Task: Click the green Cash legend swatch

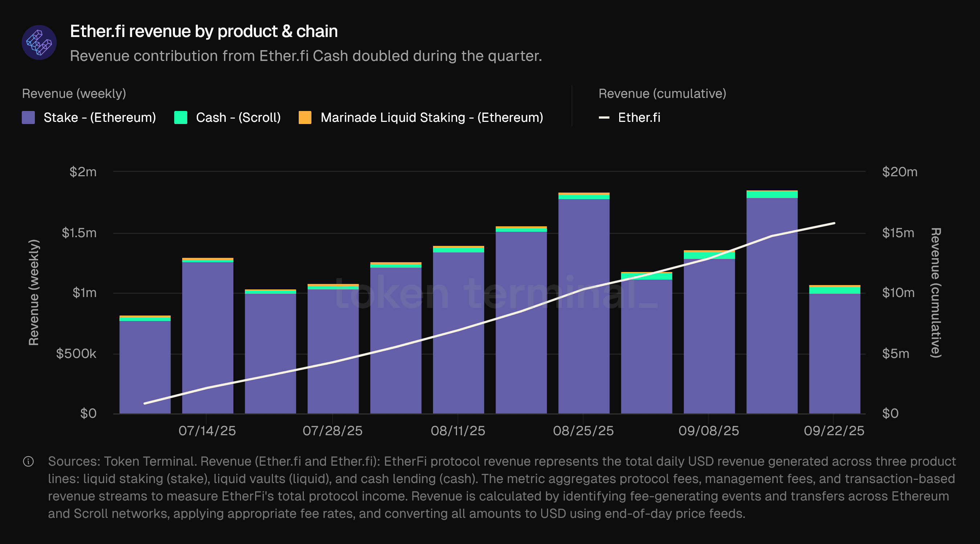Action: click(x=181, y=118)
